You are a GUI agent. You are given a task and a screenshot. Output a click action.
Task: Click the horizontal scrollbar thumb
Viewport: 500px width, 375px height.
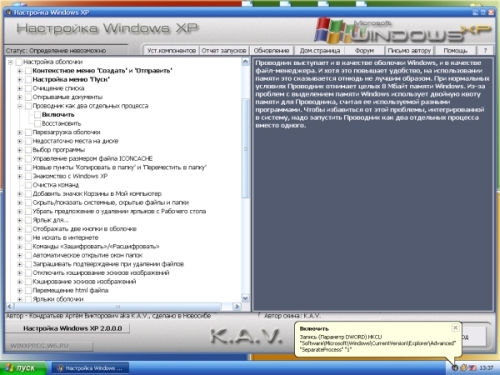point(118,306)
